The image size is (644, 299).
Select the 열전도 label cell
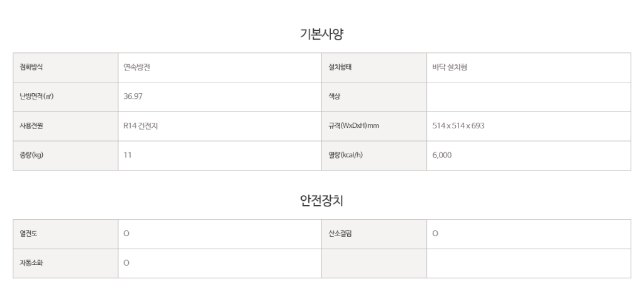65,234
